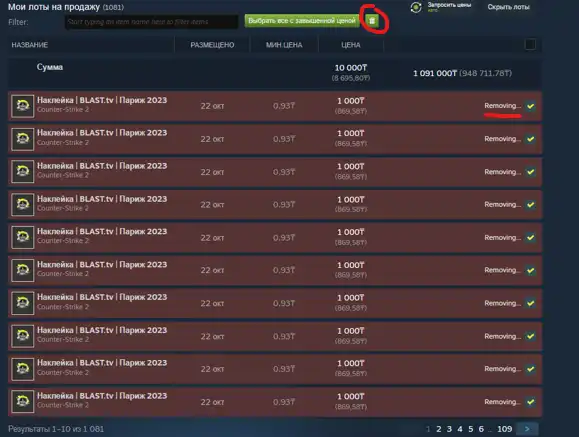
Task: Go to results page 3
Action: pyautogui.click(x=449, y=429)
